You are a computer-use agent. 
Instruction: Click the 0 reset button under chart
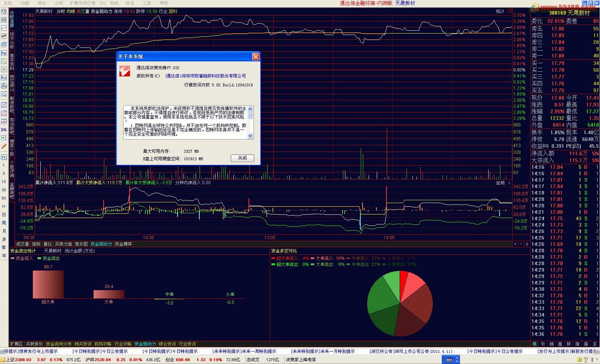point(527,244)
